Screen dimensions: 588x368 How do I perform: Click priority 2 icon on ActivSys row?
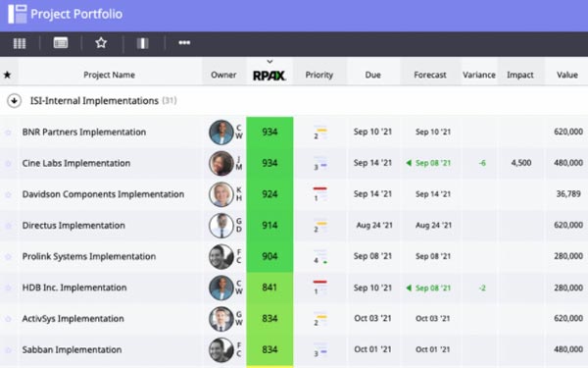pyautogui.click(x=320, y=319)
